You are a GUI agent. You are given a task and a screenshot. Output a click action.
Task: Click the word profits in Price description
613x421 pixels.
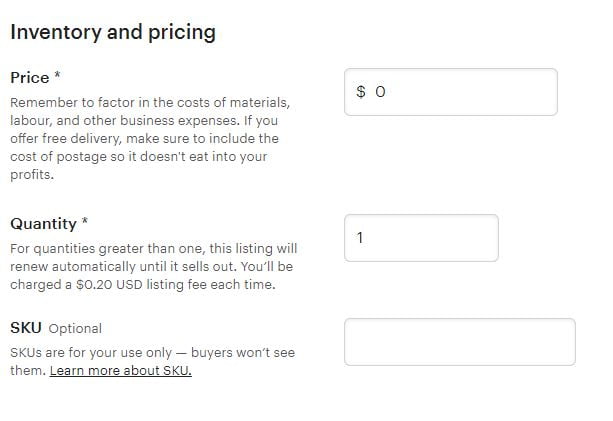pyautogui.click(x=31, y=175)
